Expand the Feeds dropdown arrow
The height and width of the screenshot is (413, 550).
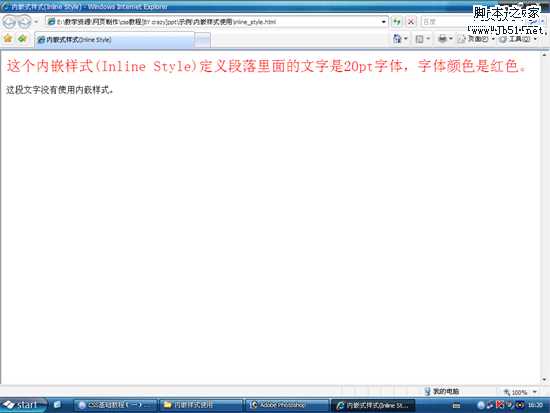tap(428, 39)
